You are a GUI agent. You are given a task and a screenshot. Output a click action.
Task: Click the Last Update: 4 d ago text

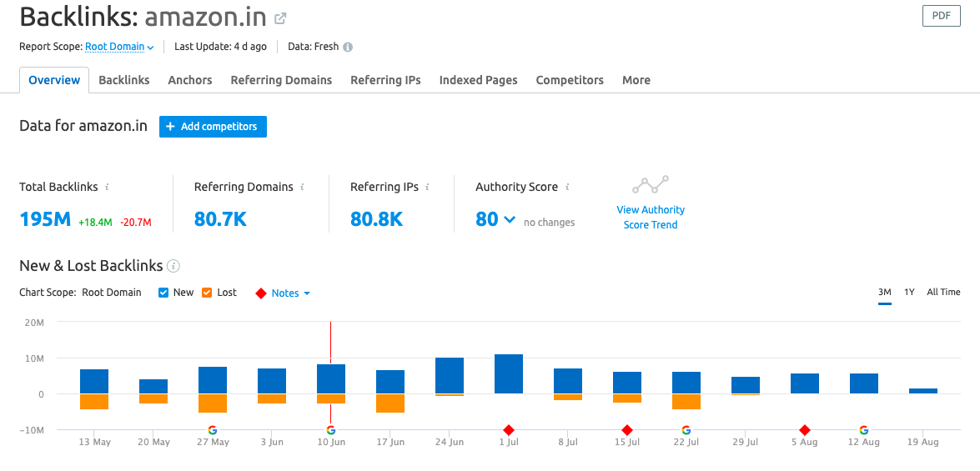[221, 46]
